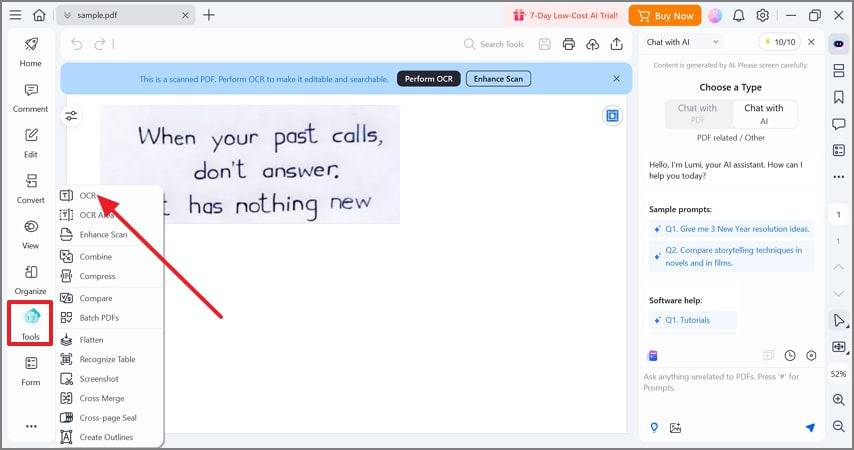The height and width of the screenshot is (450, 854).
Task: Expand the Chat with AI dropdown
Action: click(716, 42)
